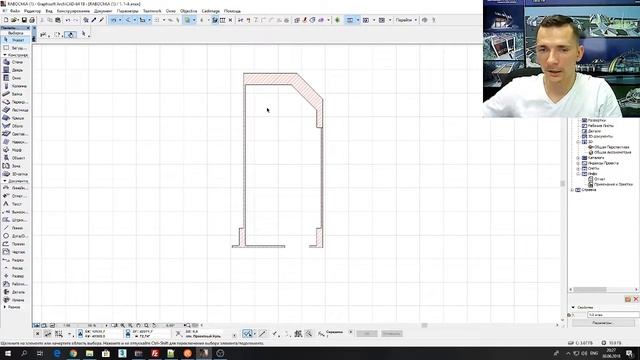Open the Файл menu
The width and height of the screenshot is (640, 360).
[15, 11]
